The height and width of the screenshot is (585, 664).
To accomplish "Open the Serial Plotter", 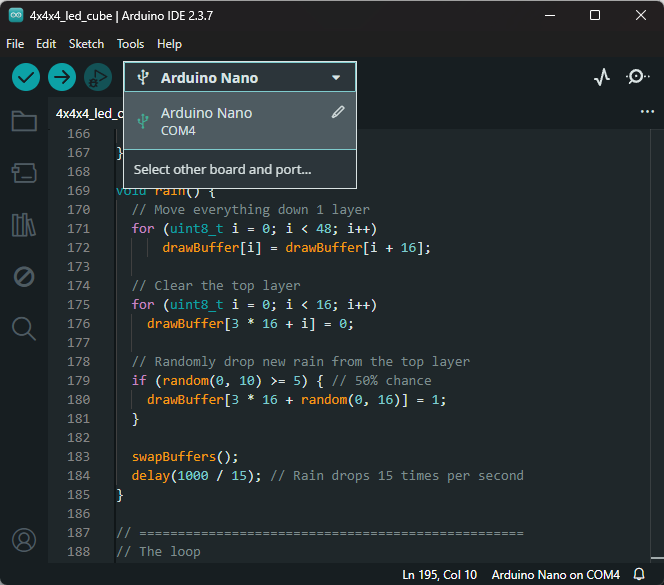I will pyautogui.click(x=601, y=77).
